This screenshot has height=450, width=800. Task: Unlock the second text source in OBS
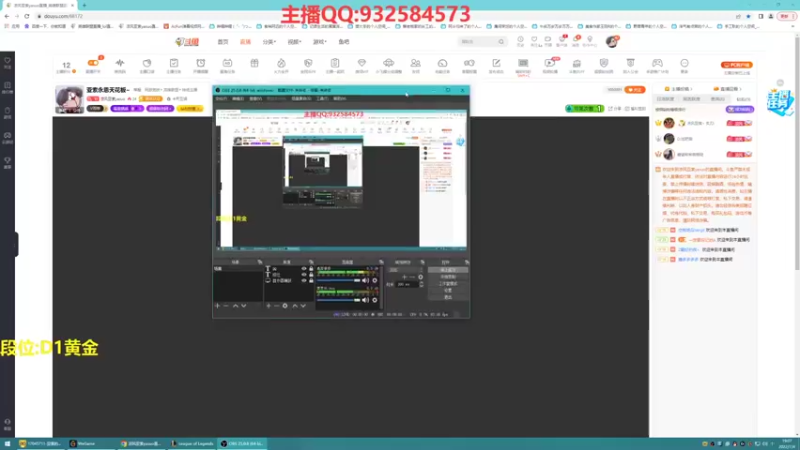(311, 274)
